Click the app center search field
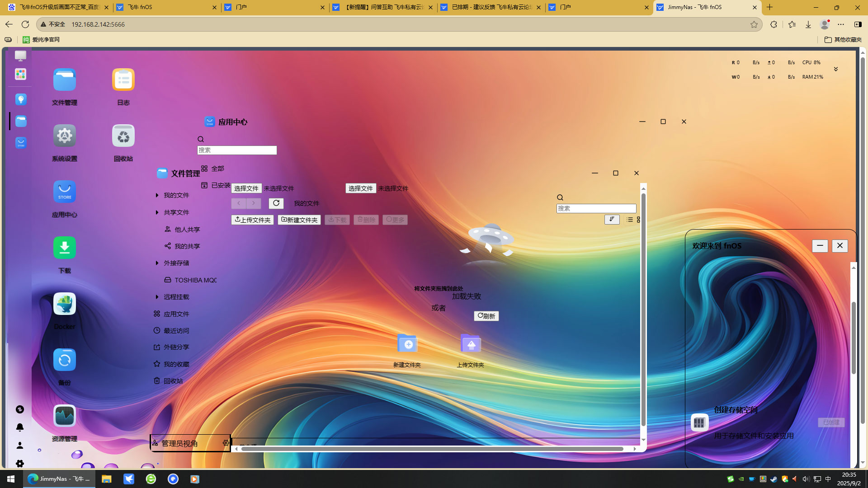 click(x=237, y=150)
